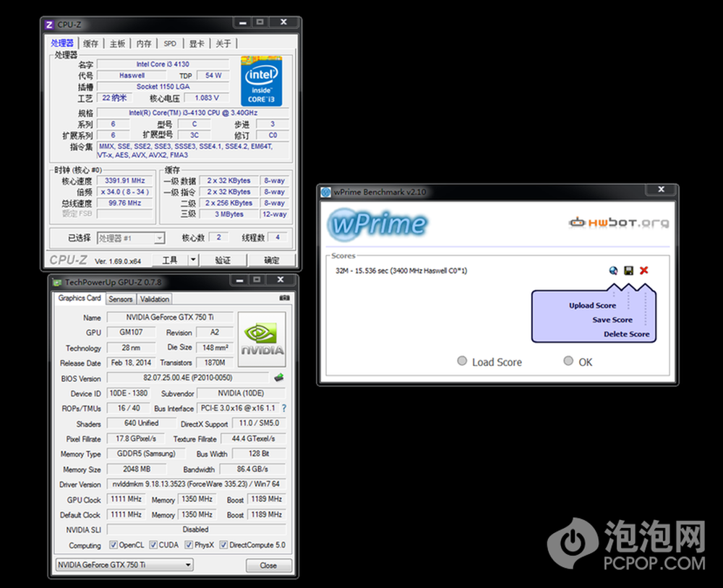Click the Socket 1150 LGA value
This screenshot has width=723, height=588.
[x=163, y=86]
